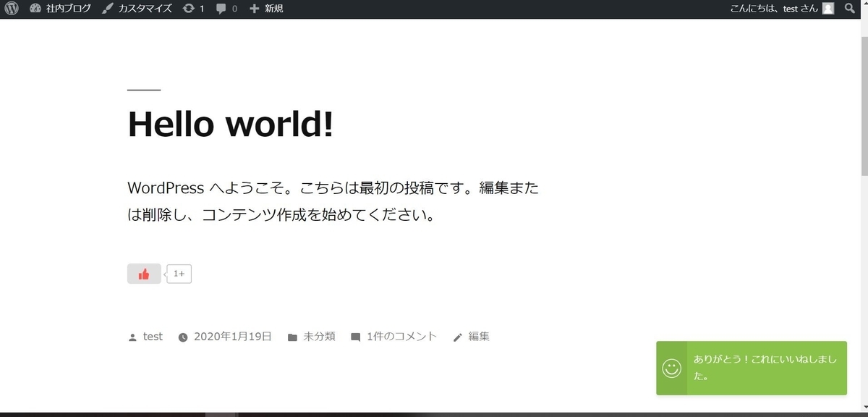
Task: Click 編集 to edit the post
Action: coord(480,336)
